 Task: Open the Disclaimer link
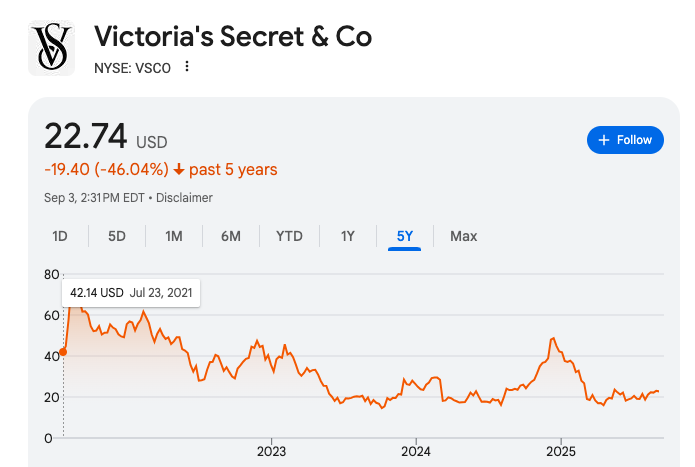pyautogui.click(x=184, y=198)
